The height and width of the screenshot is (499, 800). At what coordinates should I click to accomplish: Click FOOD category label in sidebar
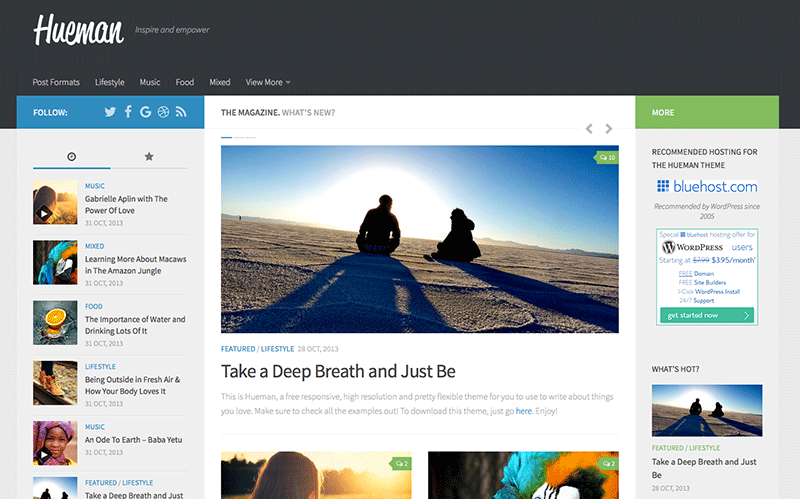[x=94, y=306]
